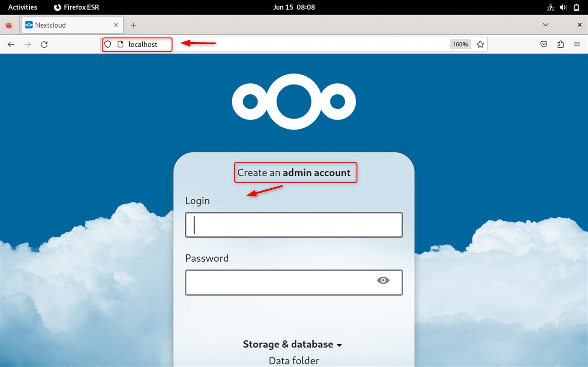
Task: Close the Nextcloud tab
Action: (x=116, y=25)
